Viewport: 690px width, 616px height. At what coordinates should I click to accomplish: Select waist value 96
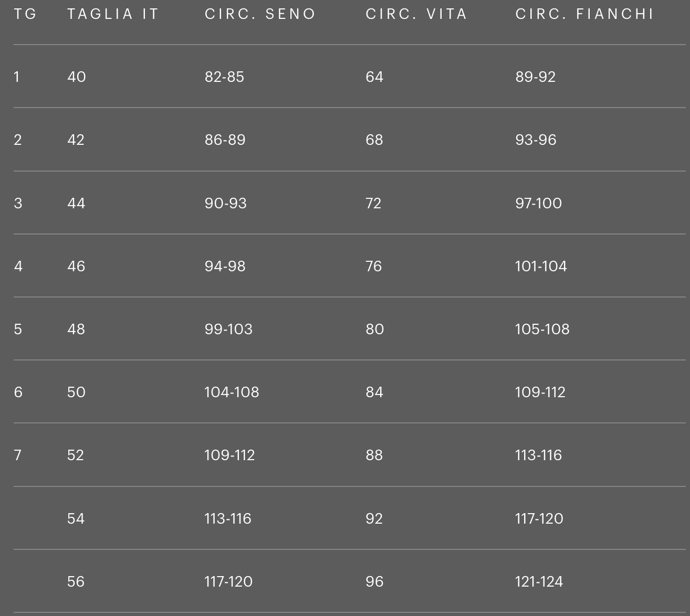[374, 582]
